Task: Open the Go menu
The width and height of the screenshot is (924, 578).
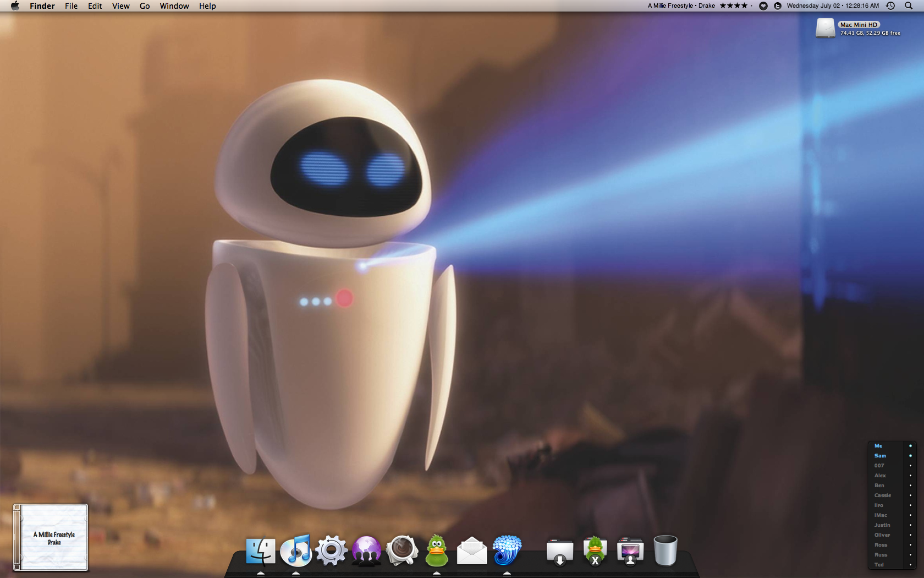Action: 145,6
